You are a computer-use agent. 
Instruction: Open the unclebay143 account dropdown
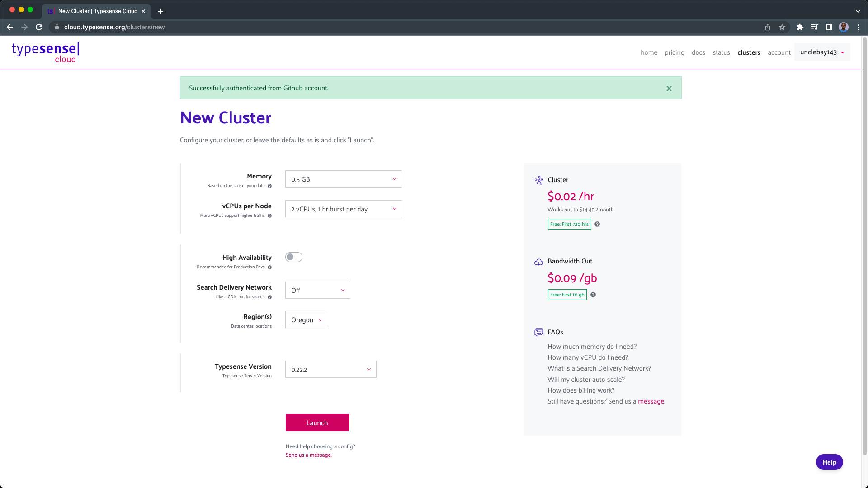tap(822, 52)
